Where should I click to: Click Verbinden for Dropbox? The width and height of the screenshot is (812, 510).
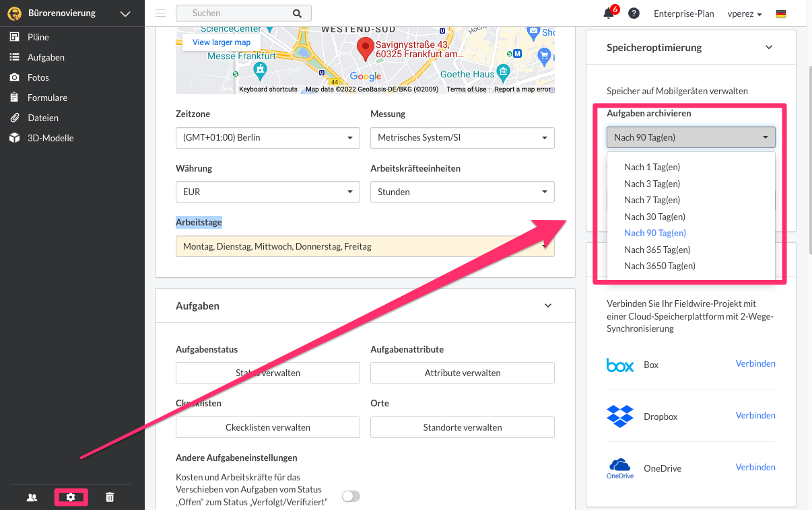[x=755, y=415]
